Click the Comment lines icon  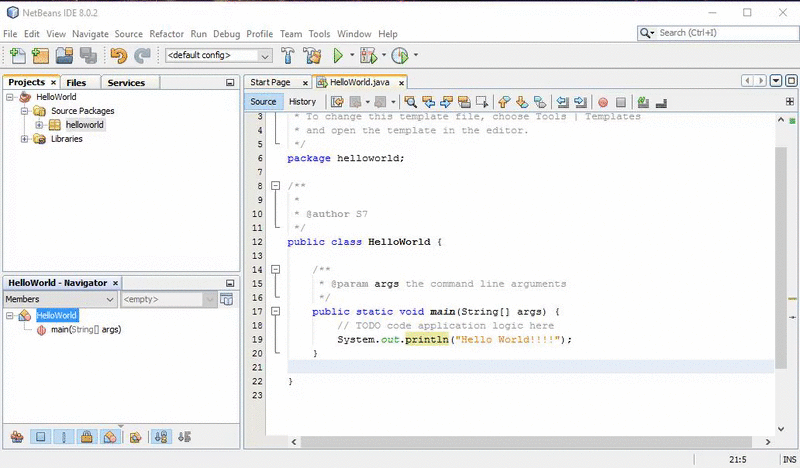coord(643,102)
